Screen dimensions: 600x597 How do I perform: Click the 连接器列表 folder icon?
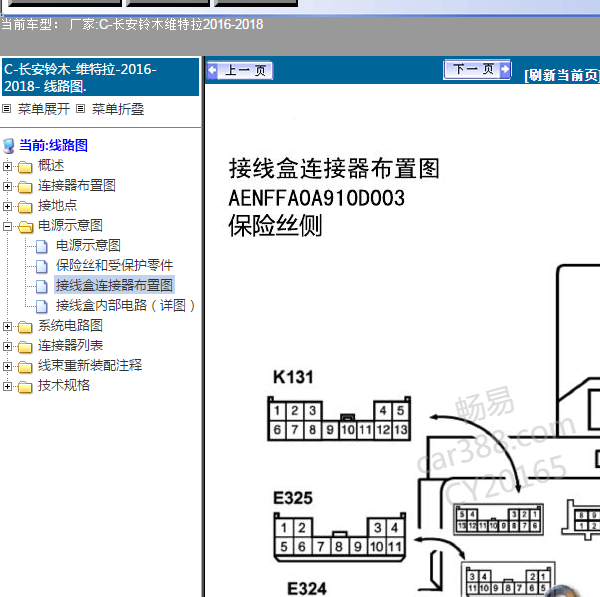(25, 346)
